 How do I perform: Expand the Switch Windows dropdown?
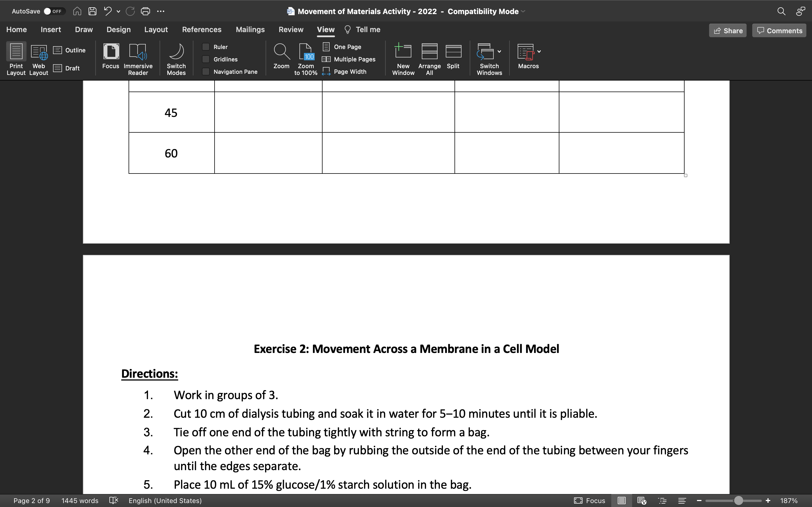click(499, 51)
